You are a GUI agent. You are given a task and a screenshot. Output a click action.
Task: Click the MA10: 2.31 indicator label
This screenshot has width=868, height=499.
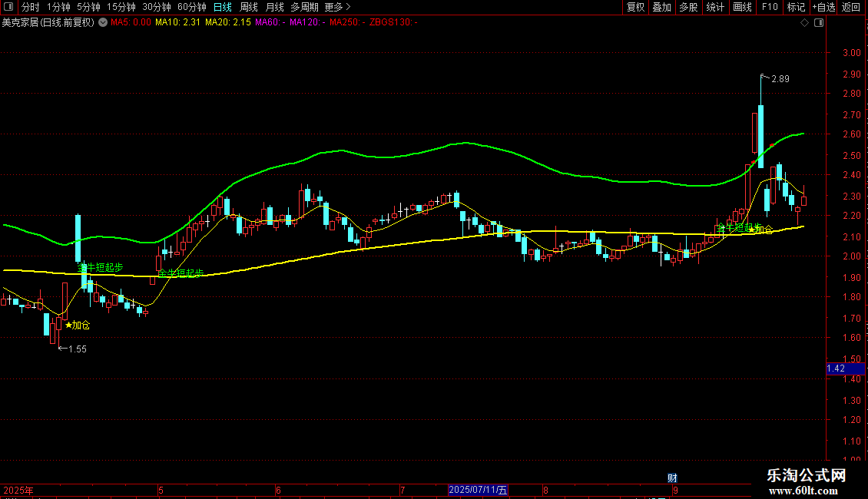click(177, 23)
